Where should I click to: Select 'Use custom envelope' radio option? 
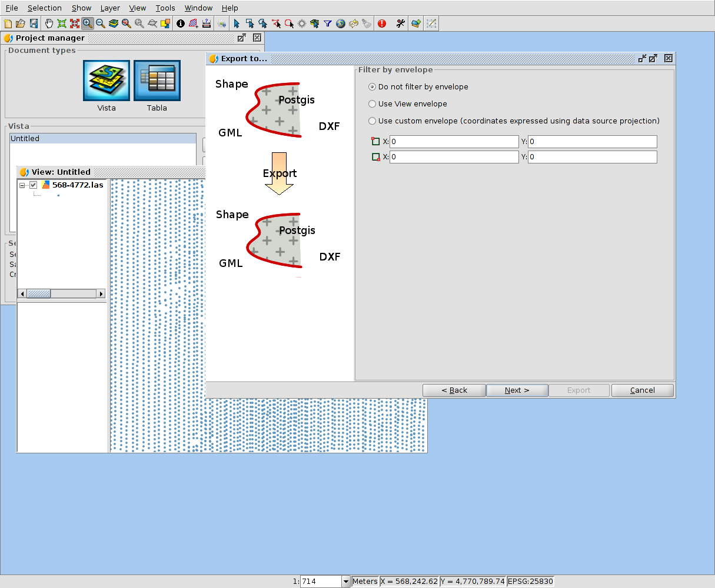(372, 121)
